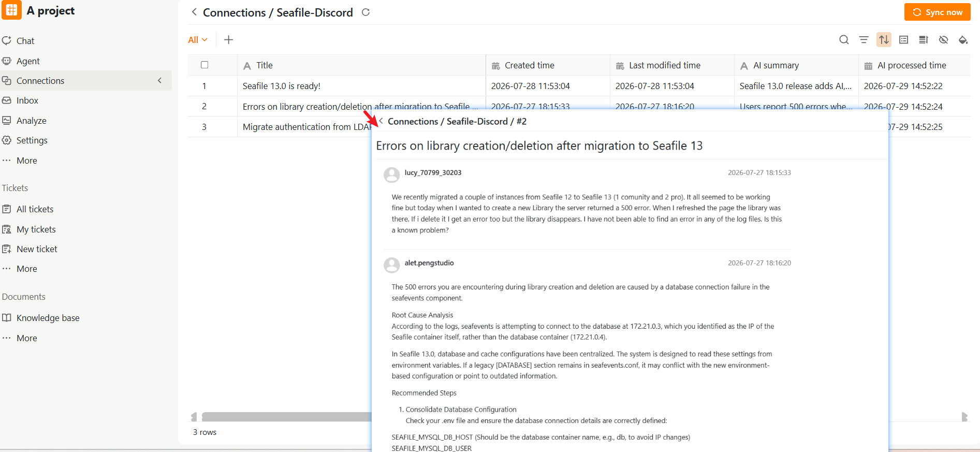
Task: Click the 'Recommended Steps' heading
Action: (x=424, y=393)
